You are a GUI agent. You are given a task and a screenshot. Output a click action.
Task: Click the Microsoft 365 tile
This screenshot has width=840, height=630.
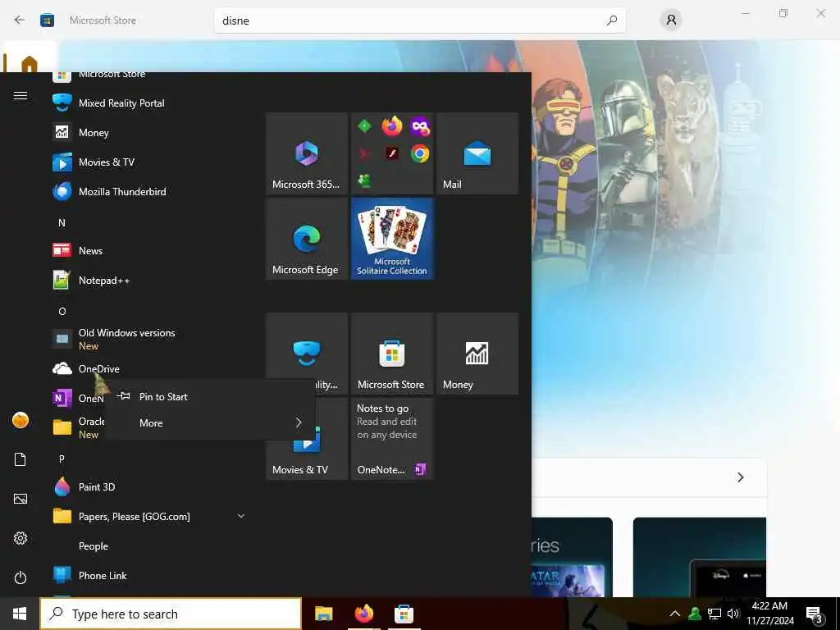[x=307, y=153]
